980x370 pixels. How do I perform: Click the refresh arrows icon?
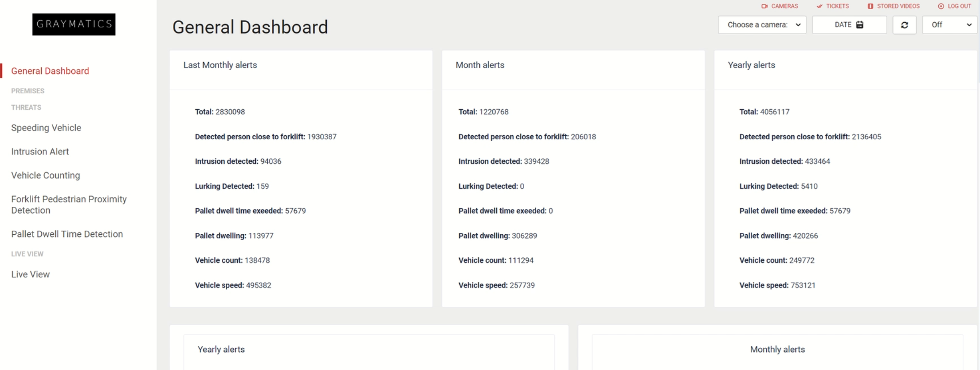905,25
